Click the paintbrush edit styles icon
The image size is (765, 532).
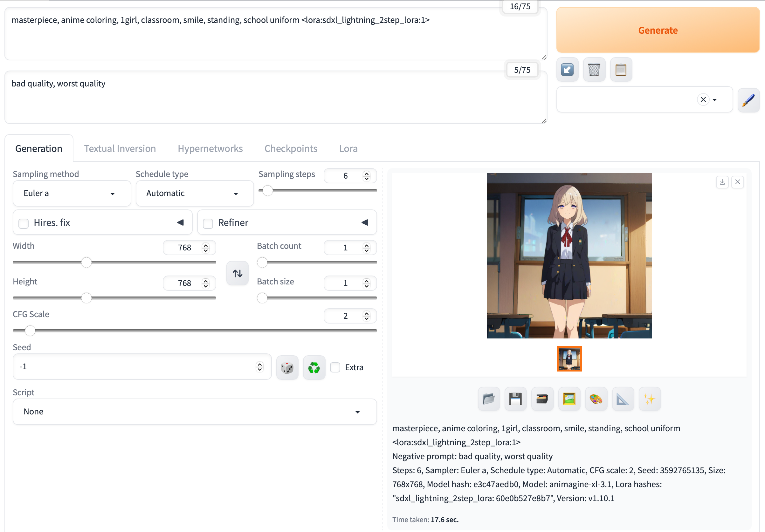(748, 100)
